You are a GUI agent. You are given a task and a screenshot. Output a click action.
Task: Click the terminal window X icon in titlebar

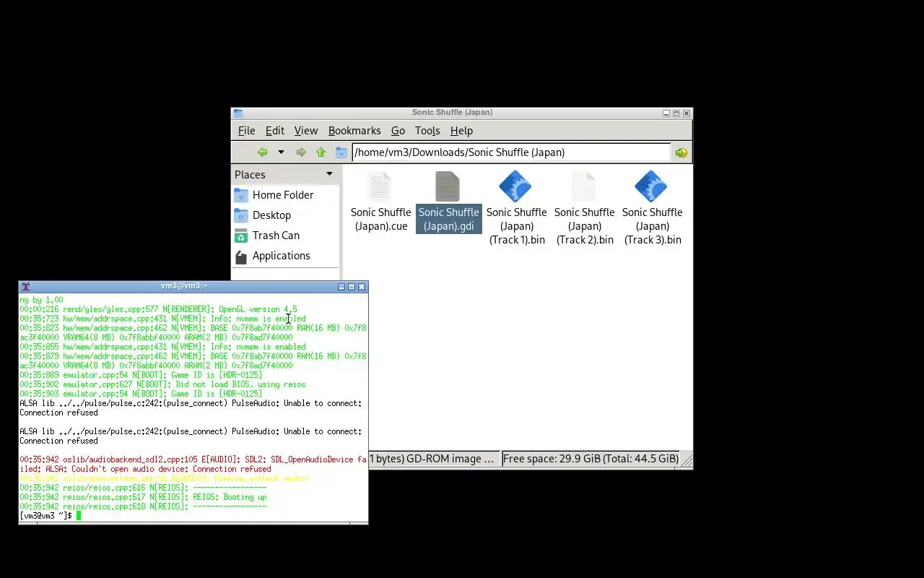point(25,287)
